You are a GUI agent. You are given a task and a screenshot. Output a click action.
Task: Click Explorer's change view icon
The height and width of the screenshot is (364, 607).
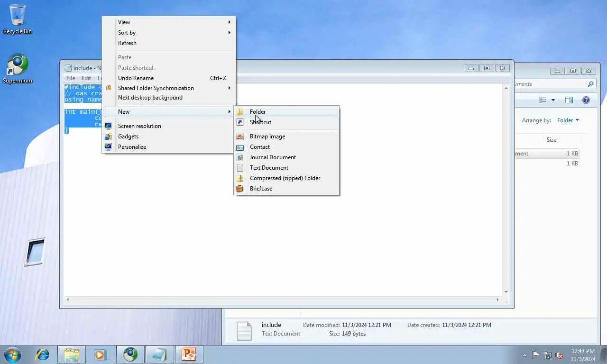point(543,100)
